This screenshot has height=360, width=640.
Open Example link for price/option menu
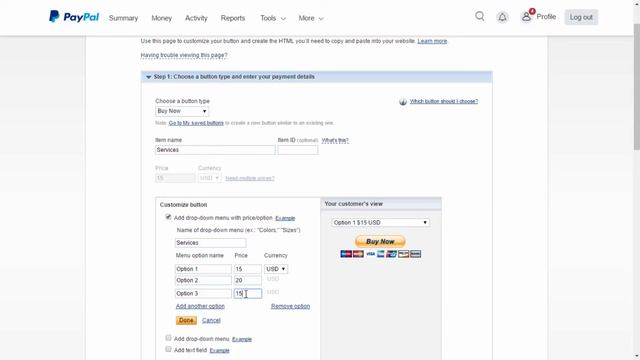(x=285, y=218)
